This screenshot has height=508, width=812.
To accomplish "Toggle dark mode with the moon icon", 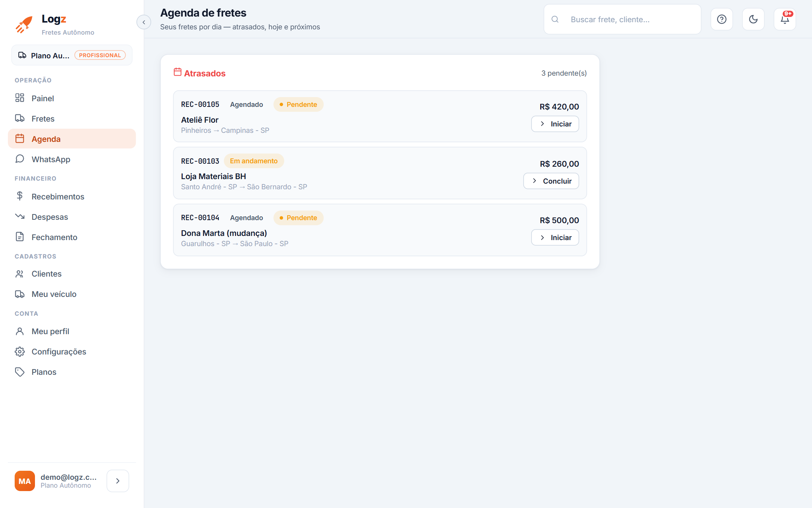I will tap(753, 19).
